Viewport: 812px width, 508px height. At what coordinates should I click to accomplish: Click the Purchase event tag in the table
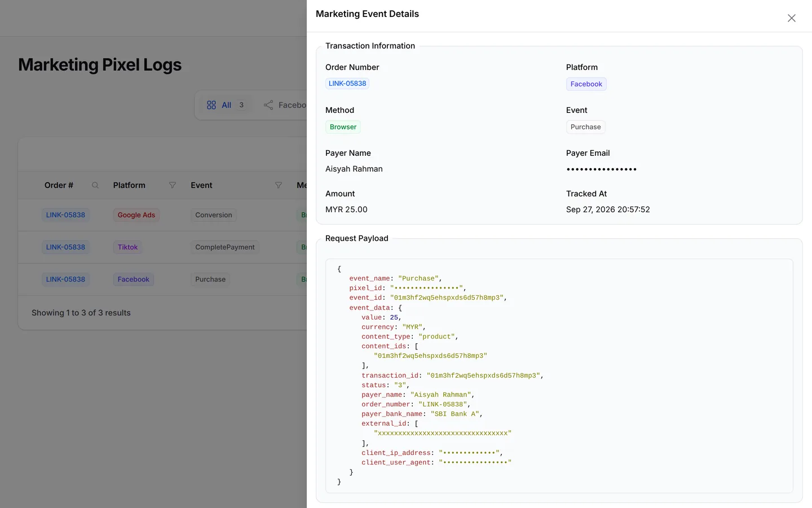click(210, 279)
